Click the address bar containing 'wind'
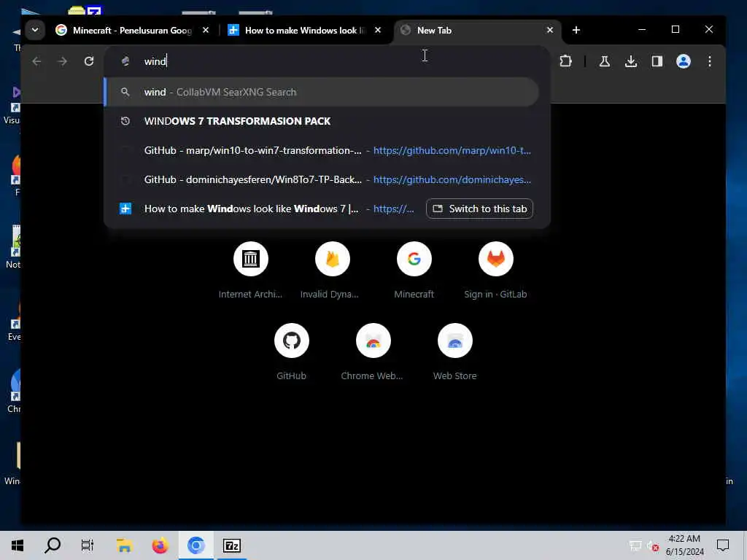 pos(326,61)
